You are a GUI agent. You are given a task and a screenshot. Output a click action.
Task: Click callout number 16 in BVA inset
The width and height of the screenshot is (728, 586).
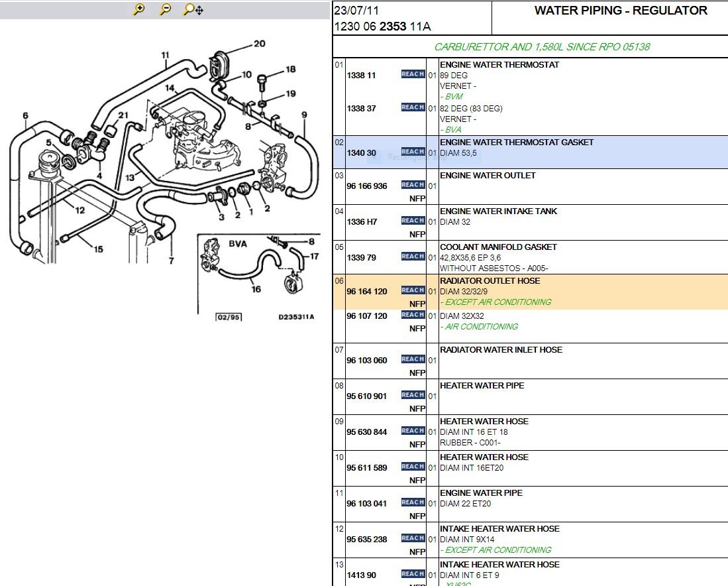pos(256,289)
